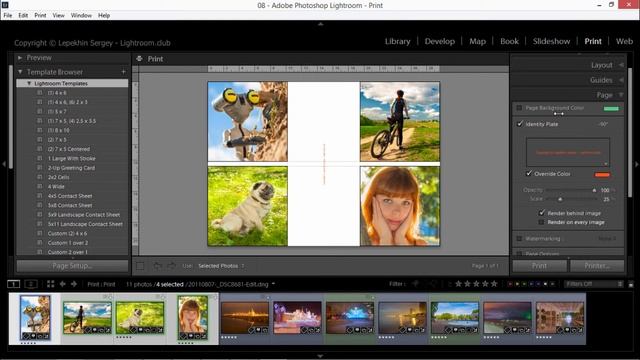
Task: Open the Filters Off dropdown
Action: [594, 284]
